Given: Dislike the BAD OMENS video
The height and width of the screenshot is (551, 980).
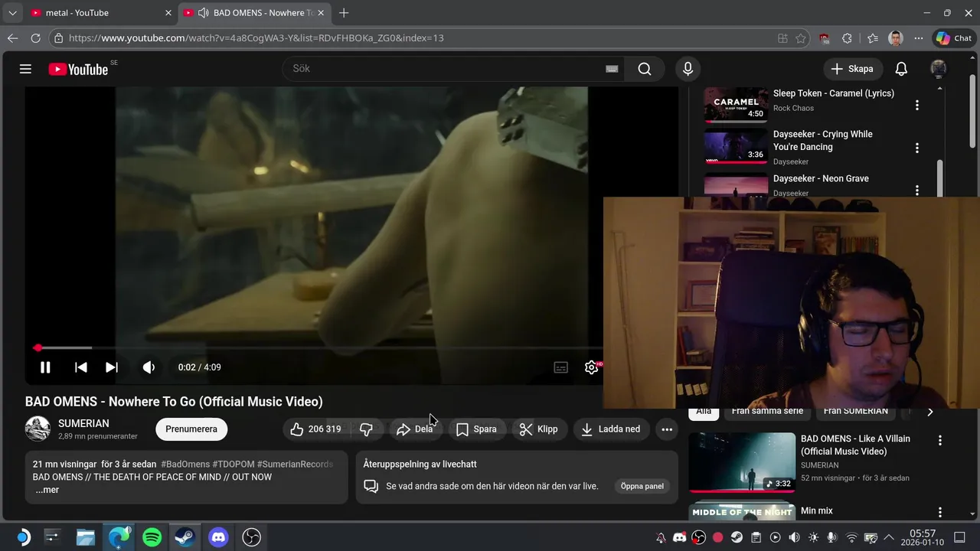Looking at the screenshot, I should click(x=366, y=429).
